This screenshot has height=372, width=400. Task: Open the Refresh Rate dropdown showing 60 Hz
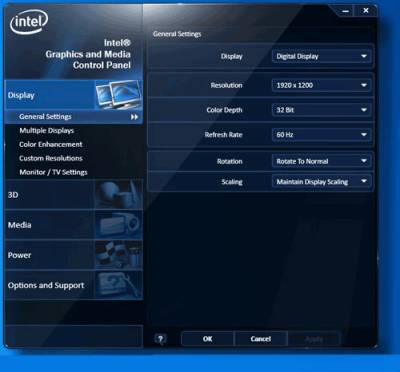coord(321,135)
